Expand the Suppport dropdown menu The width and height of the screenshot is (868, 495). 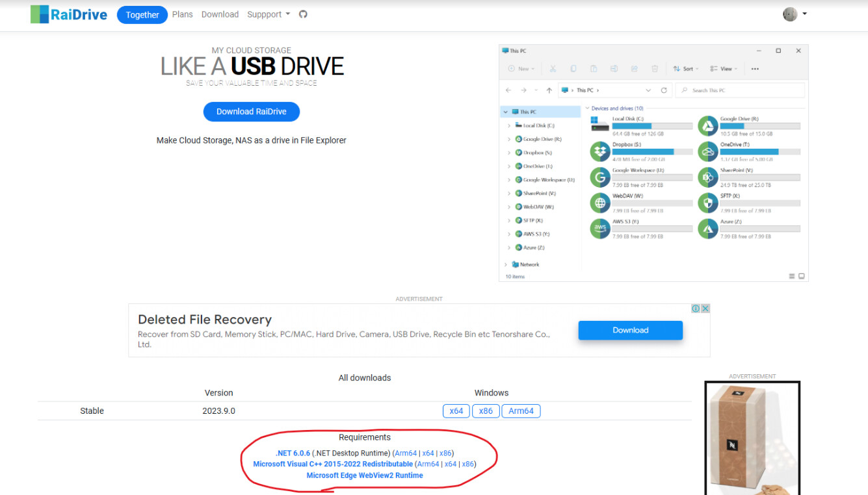click(269, 14)
